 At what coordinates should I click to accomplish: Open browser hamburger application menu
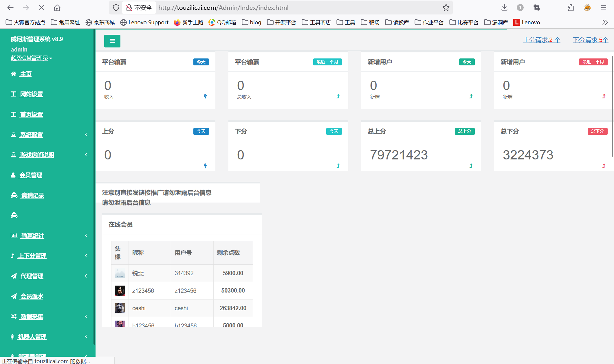click(603, 8)
